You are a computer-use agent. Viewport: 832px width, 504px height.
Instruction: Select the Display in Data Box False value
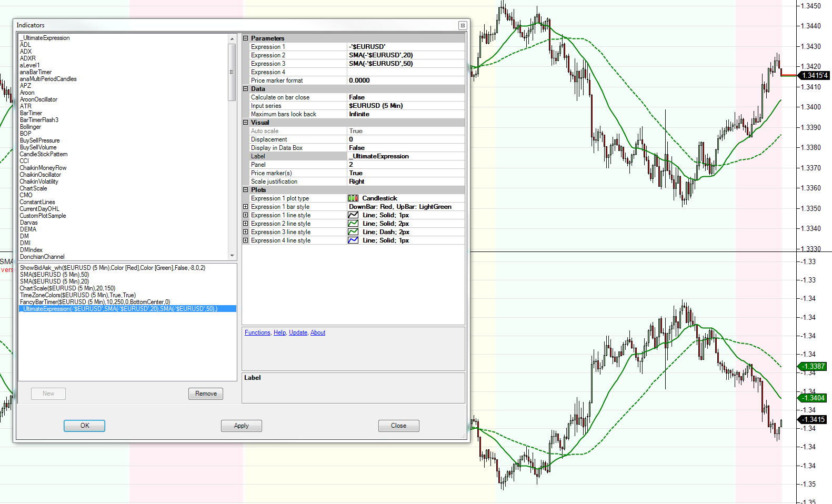(x=406, y=148)
